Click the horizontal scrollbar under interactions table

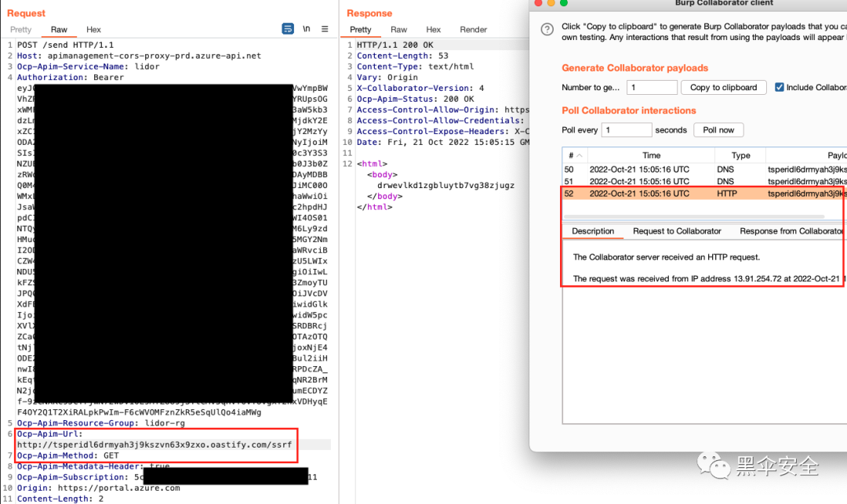coord(693,217)
